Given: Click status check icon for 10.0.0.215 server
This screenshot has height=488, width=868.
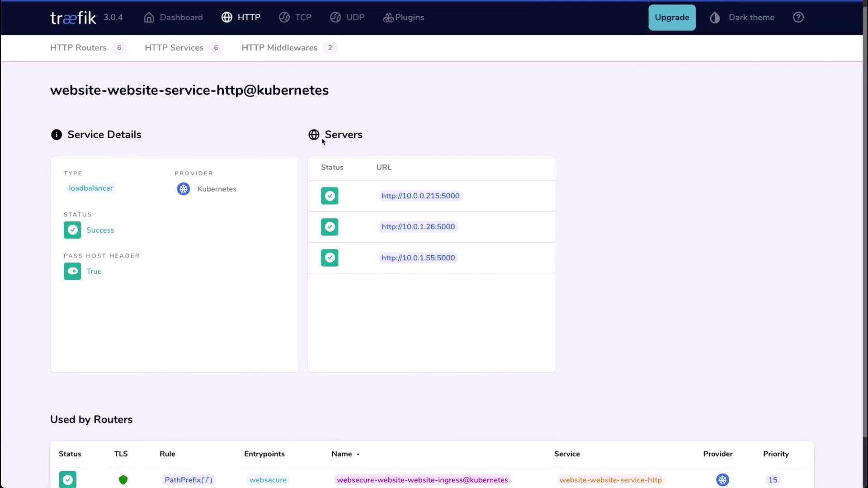Looking at the screenshot, I should click(x=330, y=196).
